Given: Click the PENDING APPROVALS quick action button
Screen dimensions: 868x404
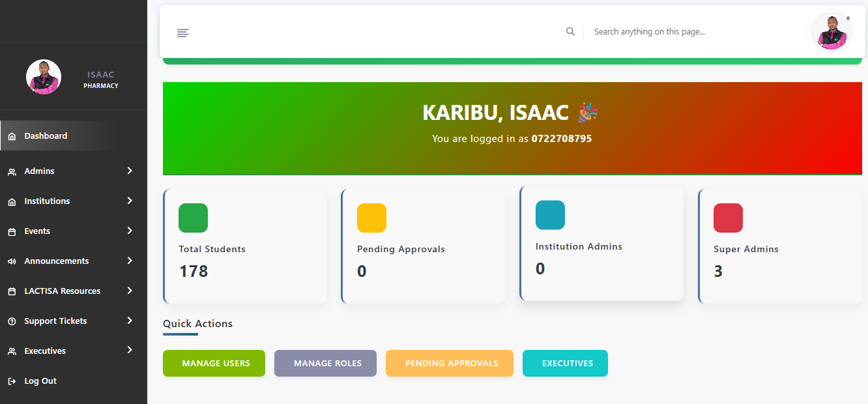Looking at the screenshot, I should coord(450,363).
